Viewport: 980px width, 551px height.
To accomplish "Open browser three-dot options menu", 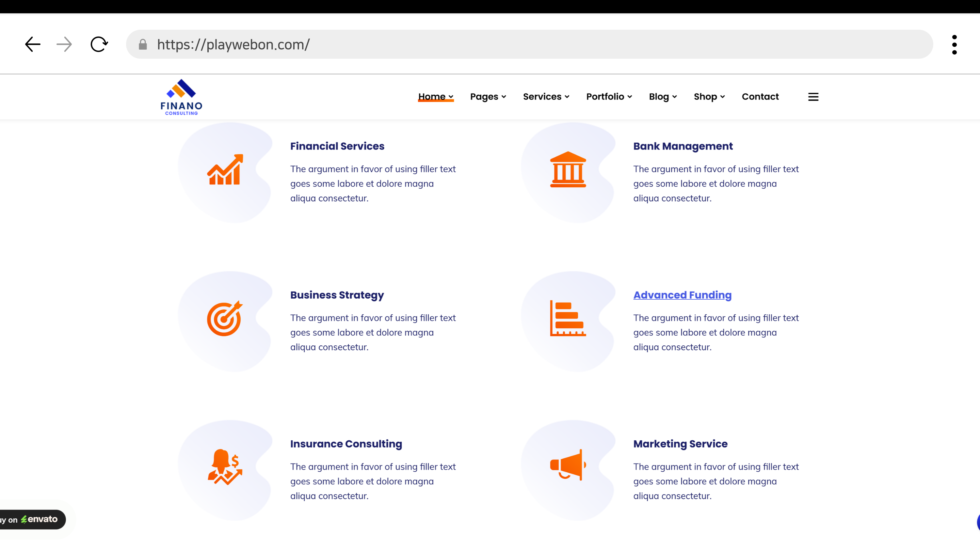I will (x=954, y=44).
